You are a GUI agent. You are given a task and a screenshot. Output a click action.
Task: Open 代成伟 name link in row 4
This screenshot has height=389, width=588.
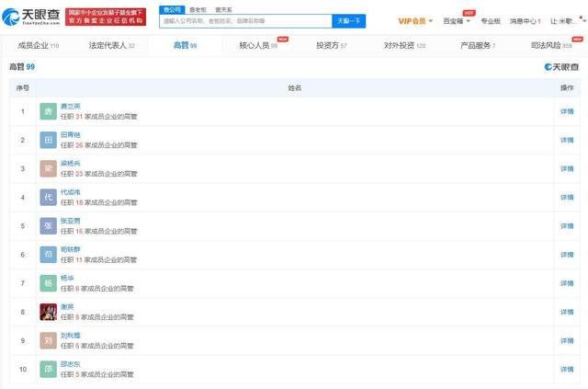[71, 192]
